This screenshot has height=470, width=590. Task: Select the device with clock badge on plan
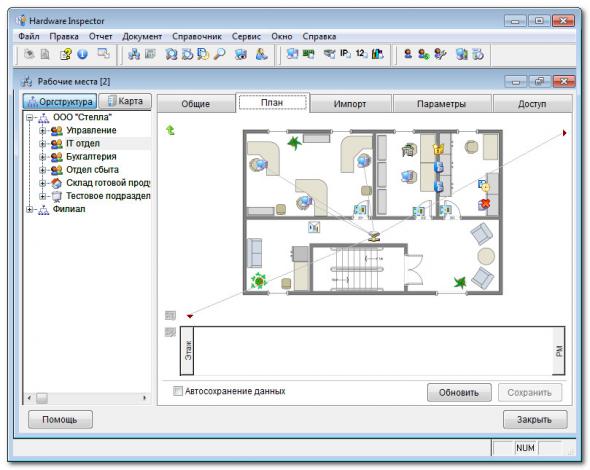pos(484,186)
